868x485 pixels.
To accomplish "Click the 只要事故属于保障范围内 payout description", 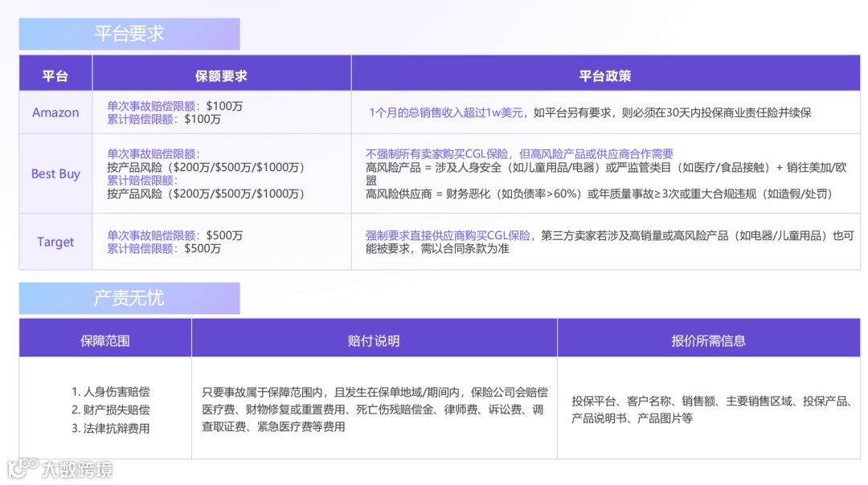I will 375,410.
